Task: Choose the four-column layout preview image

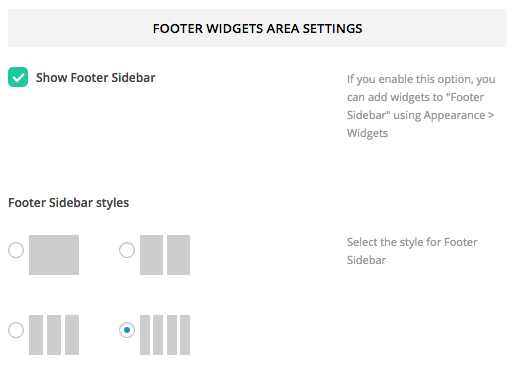Action: (x=165, y=335)
